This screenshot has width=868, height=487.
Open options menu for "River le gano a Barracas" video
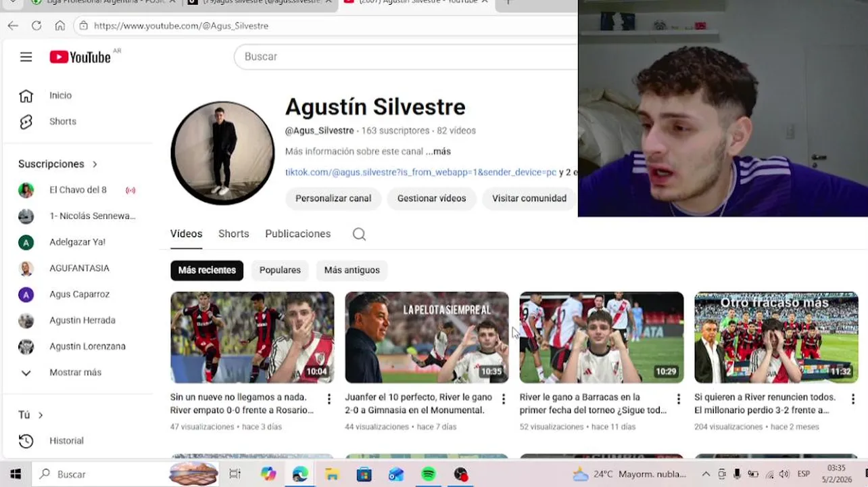[x=678, y=399]
